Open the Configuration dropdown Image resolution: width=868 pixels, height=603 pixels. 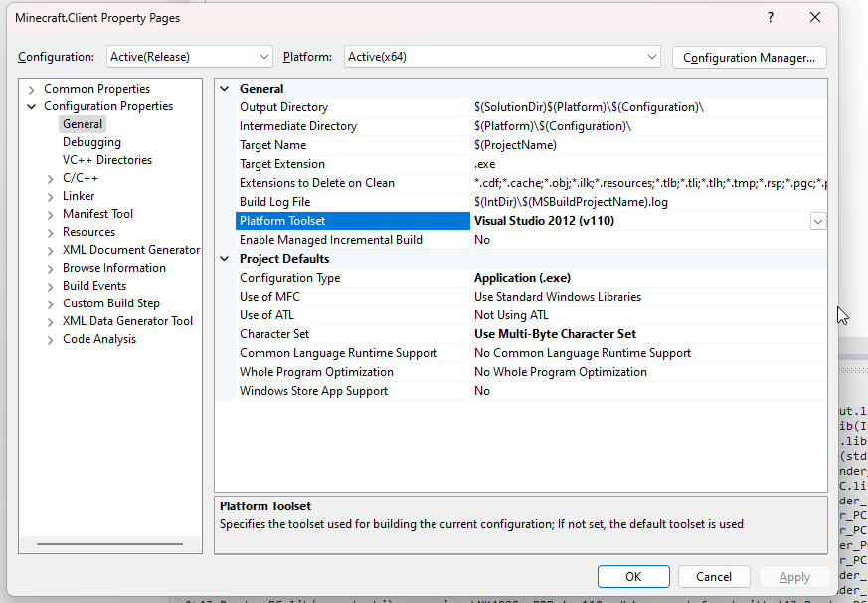tap(190, 57)
